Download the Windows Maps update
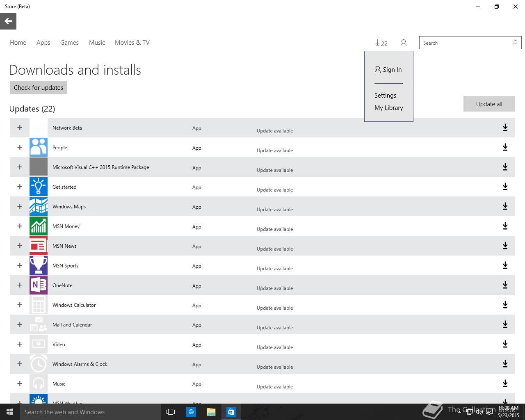This screenshot has height=420, width=525. click(x=505, y=206)
